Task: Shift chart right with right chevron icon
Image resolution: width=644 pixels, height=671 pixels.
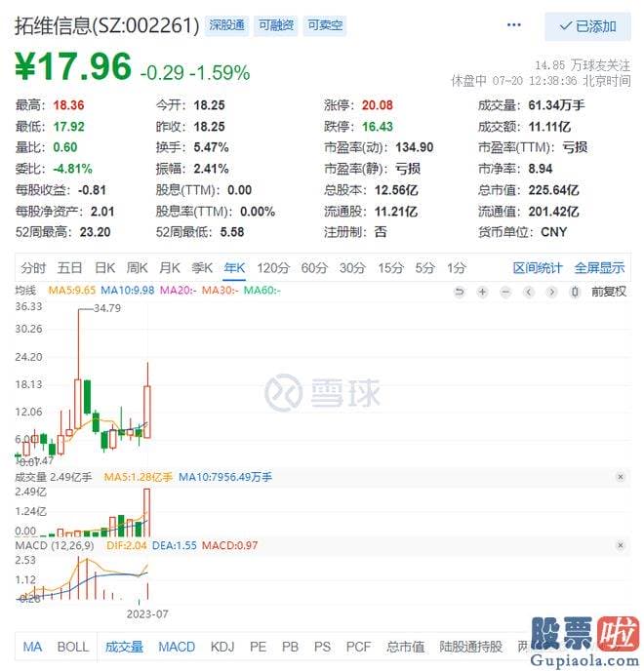Action: 552,292
